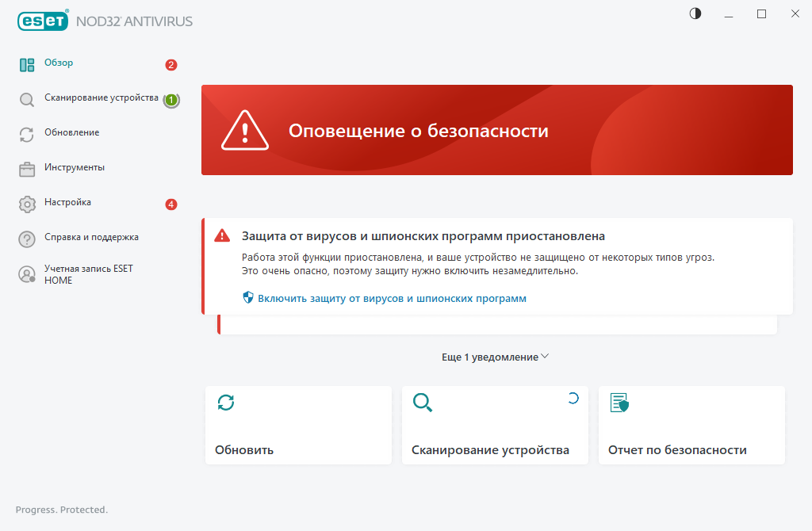Click the ESET HOME account icon
The height and width of the screenshot is (531, 812).
27,274
